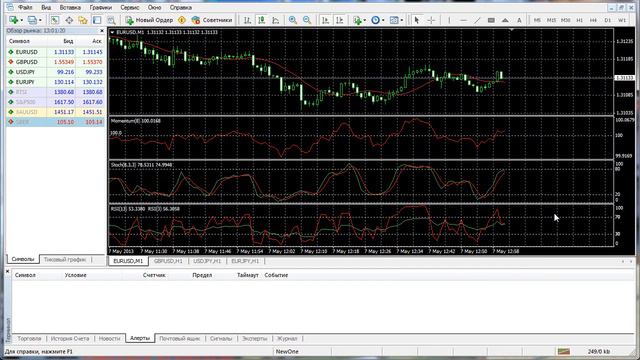This screenshot has width=640, height=360.
Task: Click the Новый Ордер button
Action: click(149, 20)
